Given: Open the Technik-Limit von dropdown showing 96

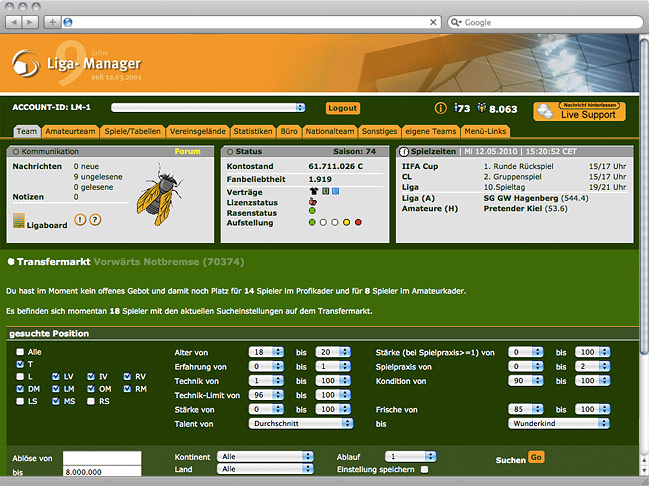Looking at the screenshot, I should pos(266,395).
